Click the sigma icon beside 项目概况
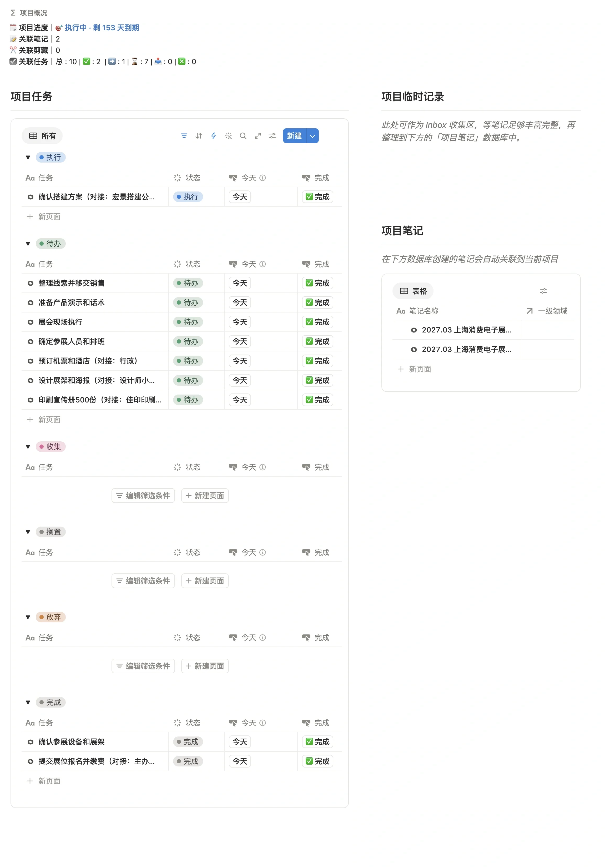 coord(13,13)
